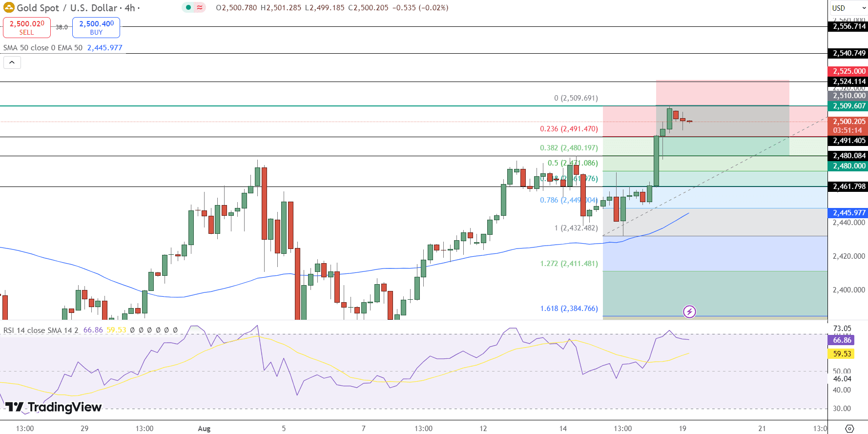Click the RSI SMA value 59.53 in legend
868x434 pixels.
[x=116, y=331]
